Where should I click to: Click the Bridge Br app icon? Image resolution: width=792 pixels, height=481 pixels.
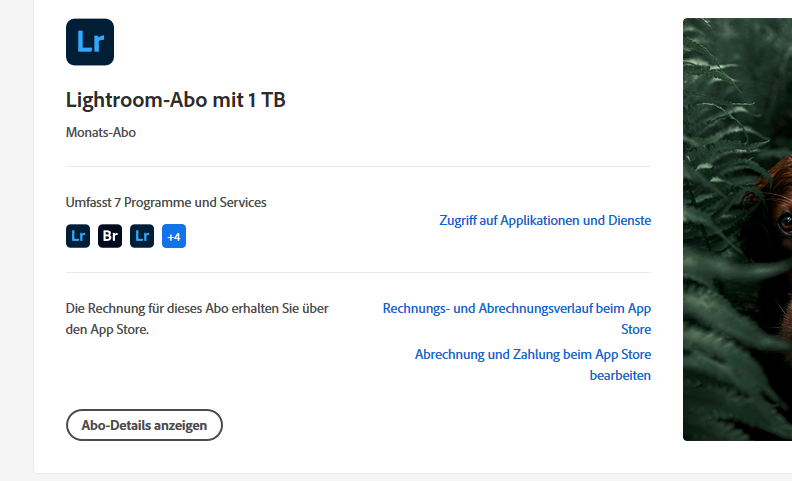pyautogui.click(x=110, y=236)
